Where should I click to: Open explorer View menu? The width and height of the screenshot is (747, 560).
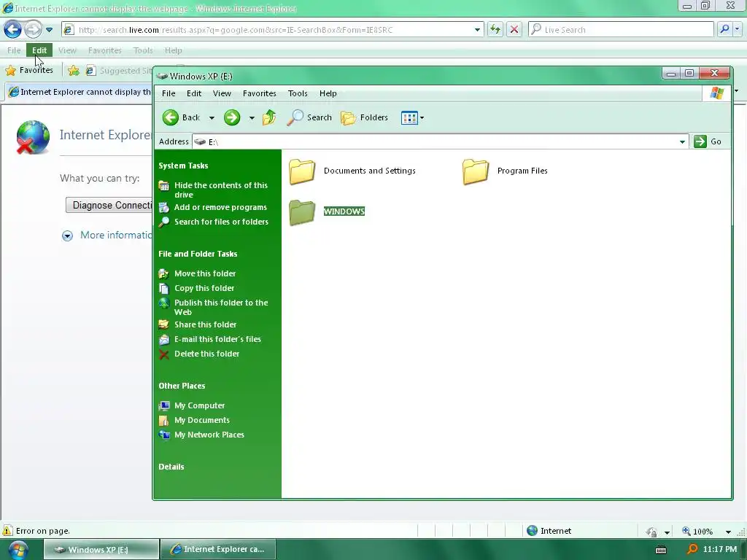pyautogui.click(x=222, y=93)
